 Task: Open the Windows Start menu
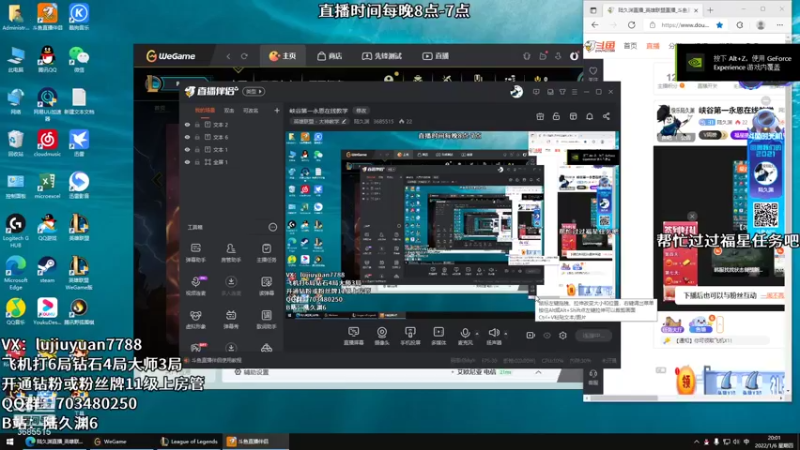click(10, 441)
